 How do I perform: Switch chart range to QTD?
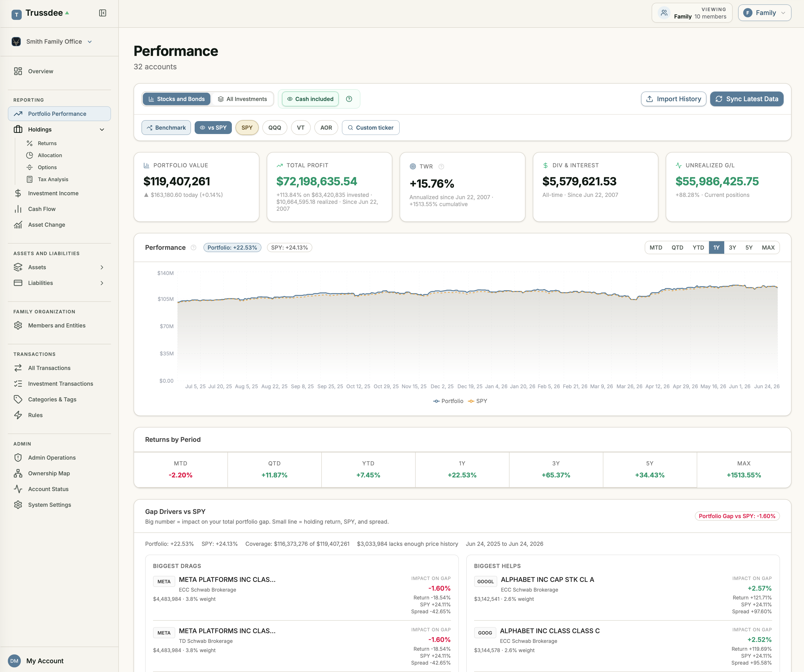pos(677,247)
